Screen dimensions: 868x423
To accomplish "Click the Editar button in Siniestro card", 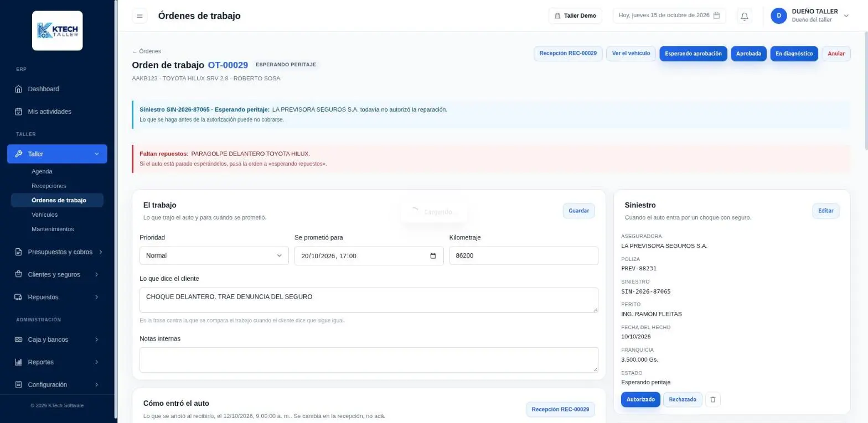I will coord(826,211).
